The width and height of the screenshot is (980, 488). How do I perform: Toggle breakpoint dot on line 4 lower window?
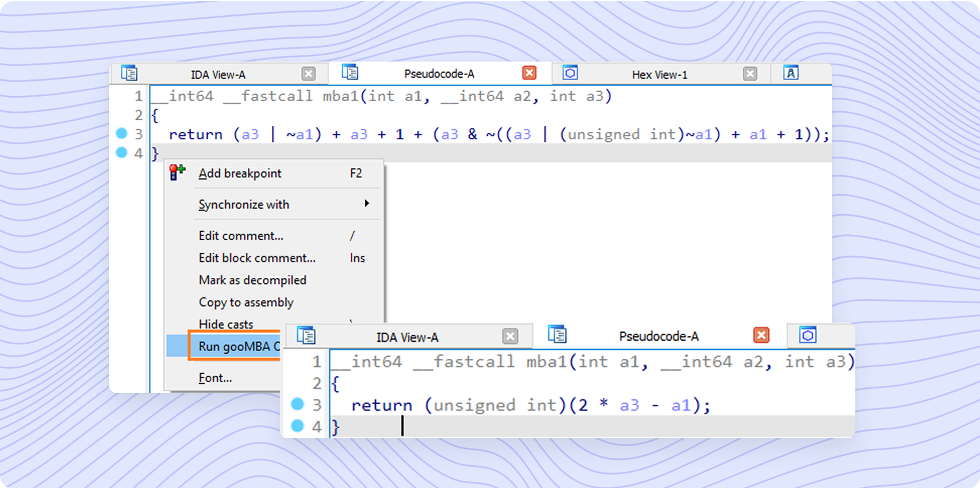pyautogui.click(x=297, y=425)
